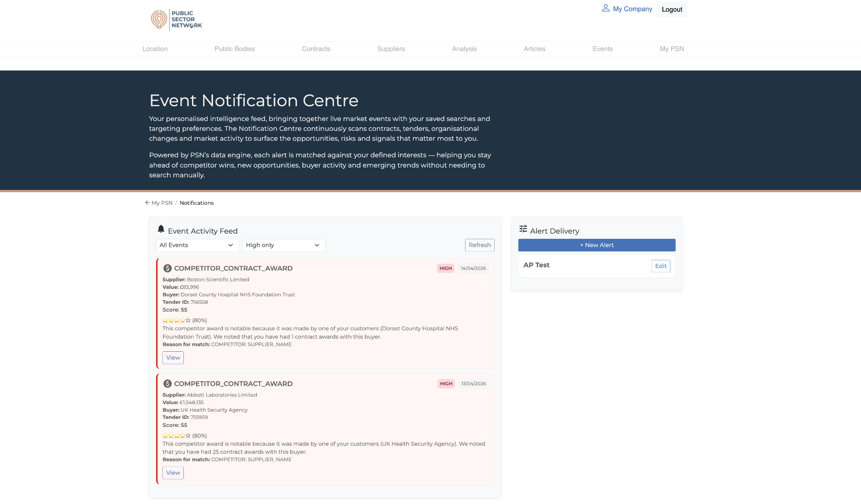Image resolution: width=861 pixels, height=504 pixels.
Task: Click the Alert Delivery title
Action: (x=555, y=231)
